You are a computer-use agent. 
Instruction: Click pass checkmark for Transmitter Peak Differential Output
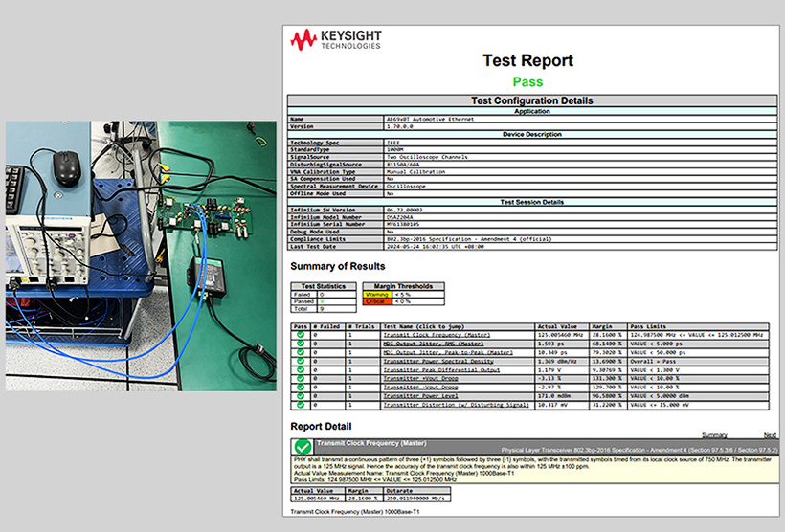pyautogui.click(x=301, y=369)
